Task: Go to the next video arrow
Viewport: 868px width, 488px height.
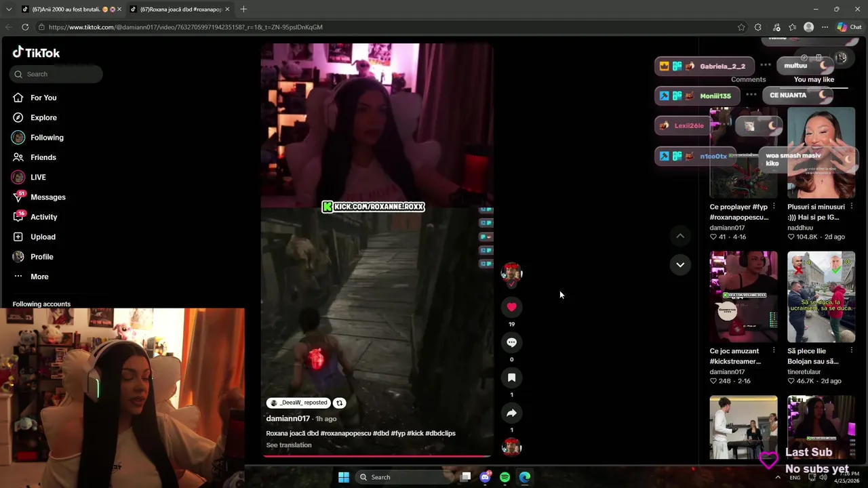Action: click(x=680, y=264)
